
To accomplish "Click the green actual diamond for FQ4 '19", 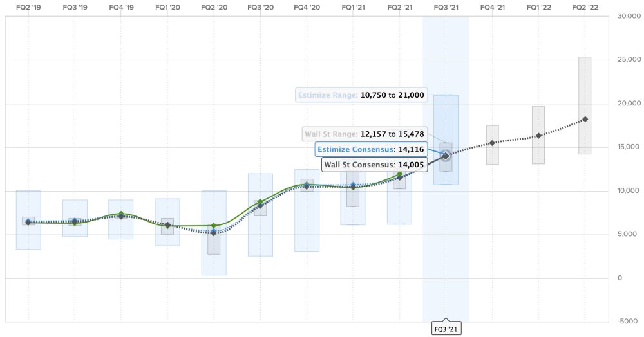I will (x=121, y=214).
